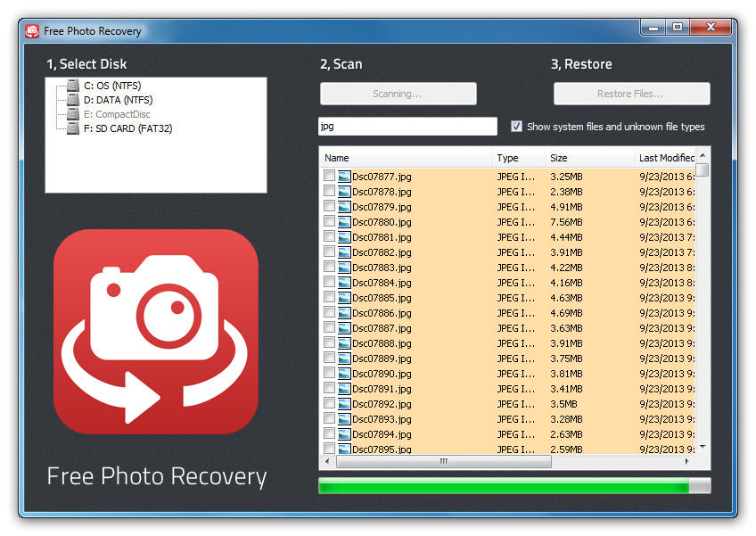Click image icon of Dsc07877.jpg
The height and width of the screenshot is (536, 756).
point(344,177)
